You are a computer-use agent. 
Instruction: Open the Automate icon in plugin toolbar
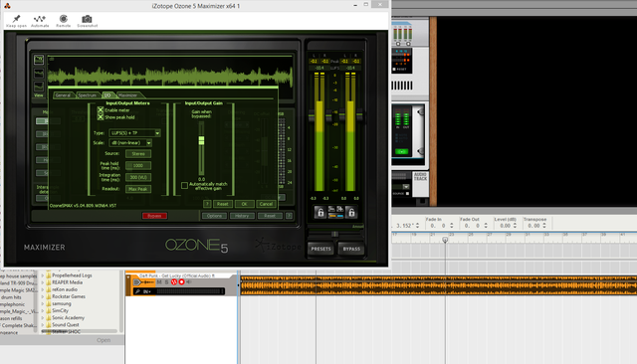click(x=40, y=19)
